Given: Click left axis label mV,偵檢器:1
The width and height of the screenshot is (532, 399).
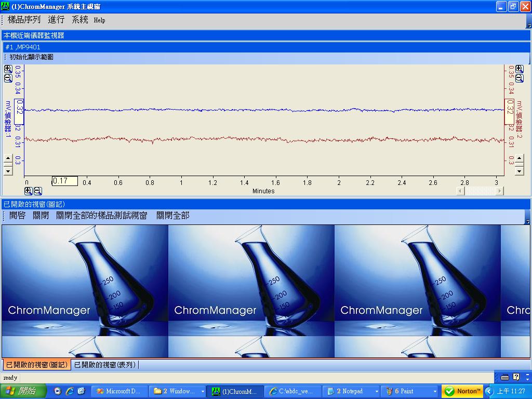Looking at the screenshot, I should (x=8, y=119).
